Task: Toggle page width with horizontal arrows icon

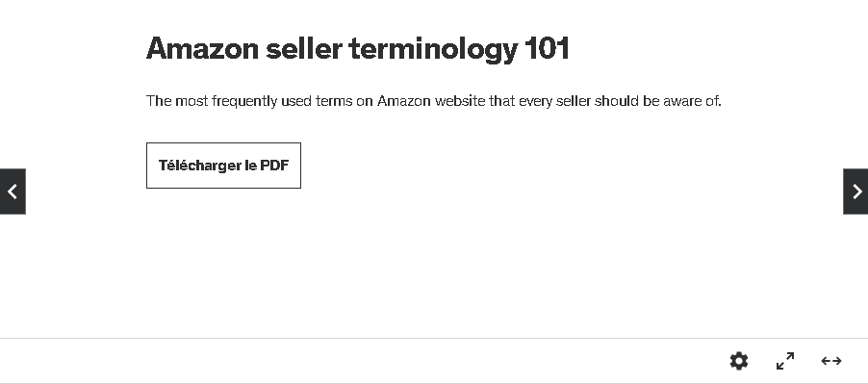Action: [x=831, y=361]
